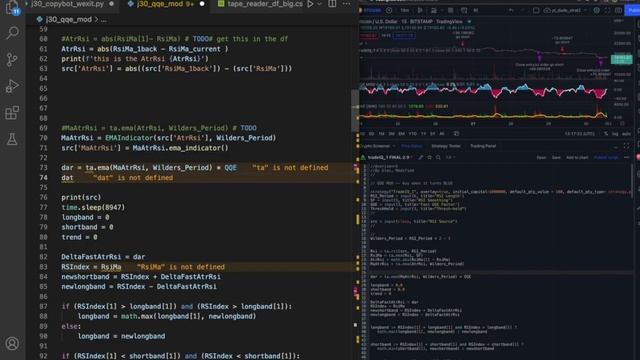Switch to Pine Editor tab

tap(411, 146)
